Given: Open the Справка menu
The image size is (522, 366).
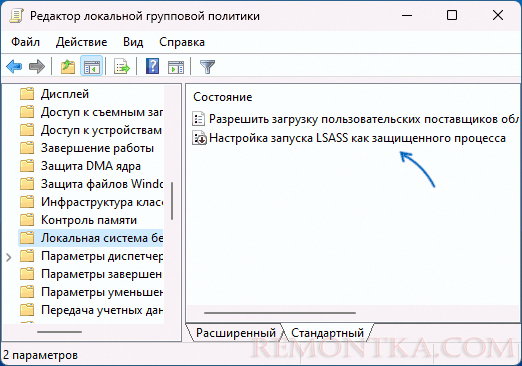Looking at the screenshot, I should [182, 42].
